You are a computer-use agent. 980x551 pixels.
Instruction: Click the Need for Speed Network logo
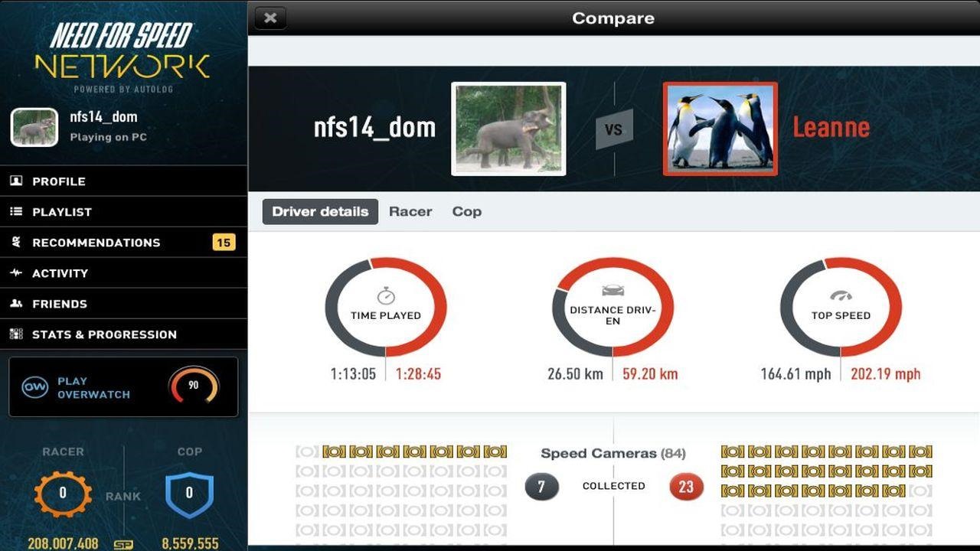click(122, 57)
